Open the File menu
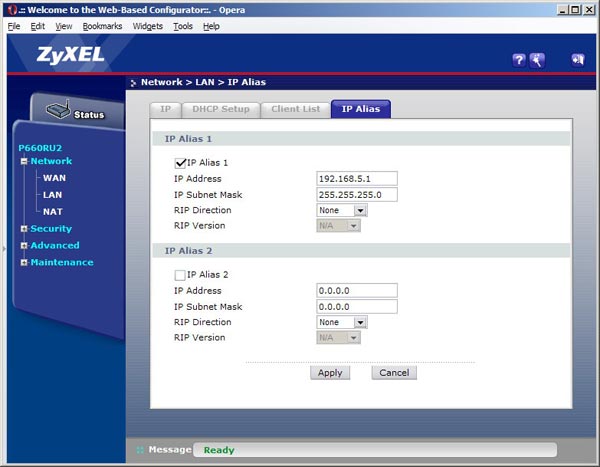The width and height of the screenshot is (600, 467). coord(14,26)
